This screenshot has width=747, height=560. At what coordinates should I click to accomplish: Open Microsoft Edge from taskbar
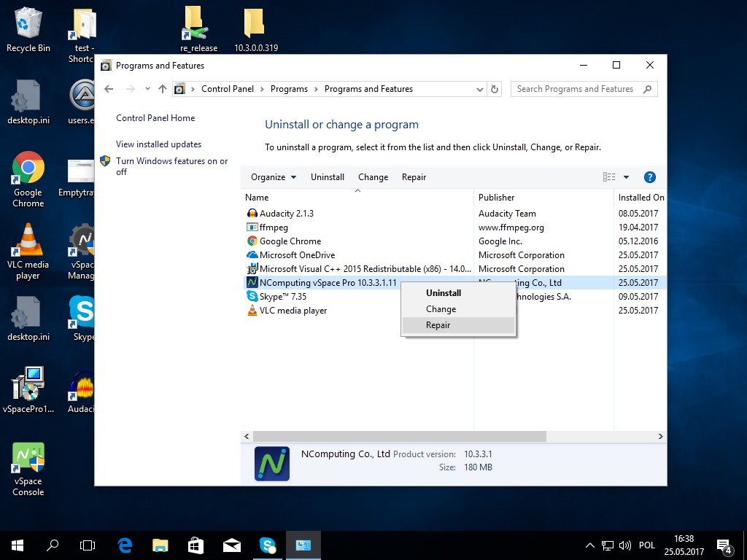(125, 545)
